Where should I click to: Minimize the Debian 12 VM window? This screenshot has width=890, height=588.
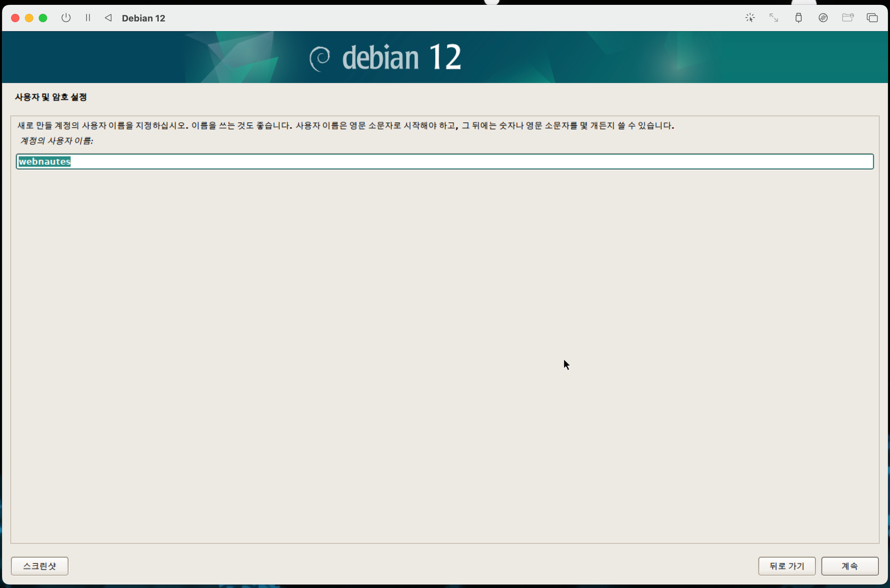(x=29, y=18)
